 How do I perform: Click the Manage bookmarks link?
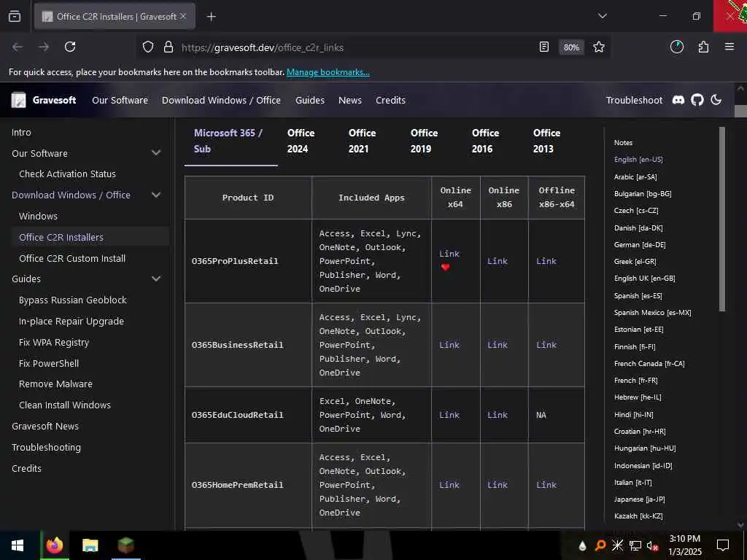point(328,72)
